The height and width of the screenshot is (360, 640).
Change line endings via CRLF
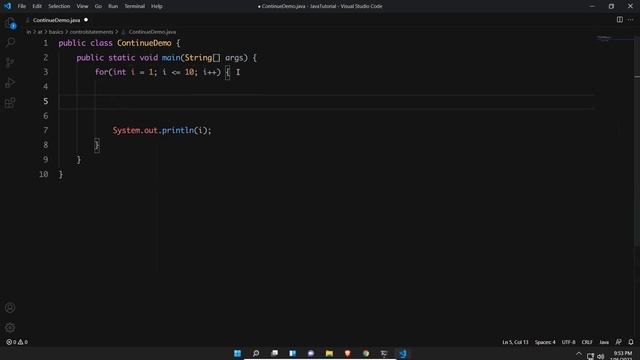click(x=587, y=342)
